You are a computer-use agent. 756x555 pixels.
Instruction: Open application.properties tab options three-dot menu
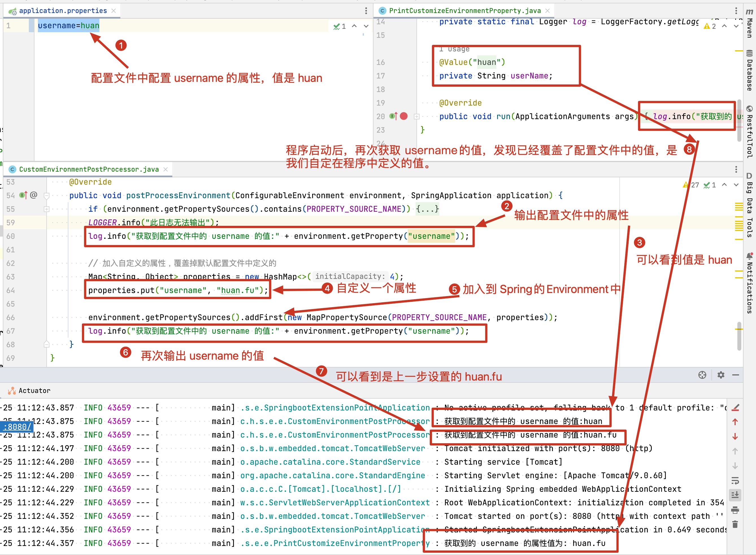(366, 11)
